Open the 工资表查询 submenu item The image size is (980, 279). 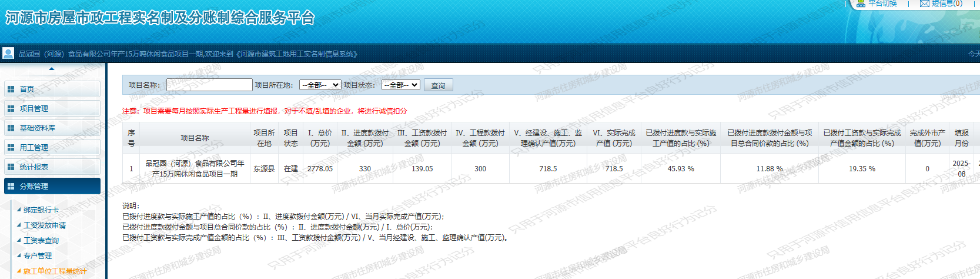tap(41, 240)
